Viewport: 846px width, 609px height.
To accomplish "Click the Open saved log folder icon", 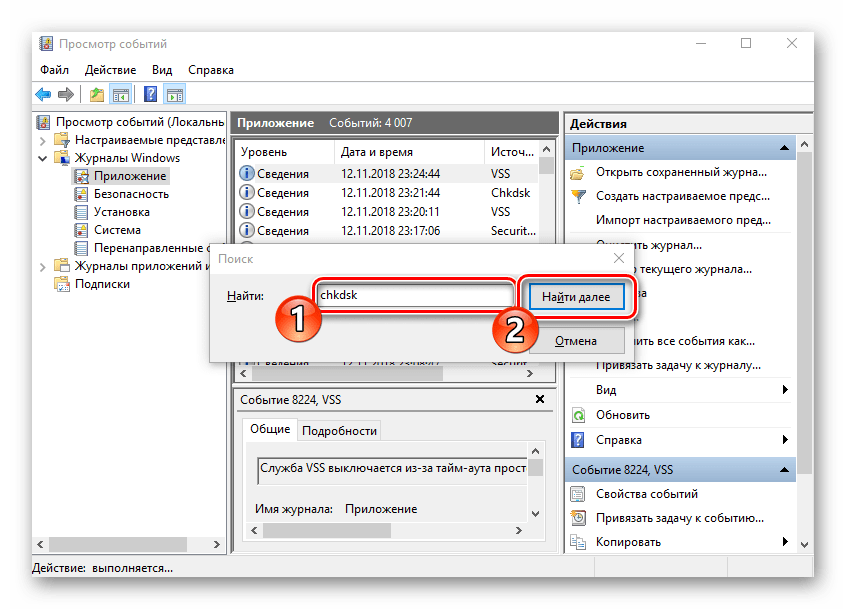I will pyautogui.click(x=578, y=171).
